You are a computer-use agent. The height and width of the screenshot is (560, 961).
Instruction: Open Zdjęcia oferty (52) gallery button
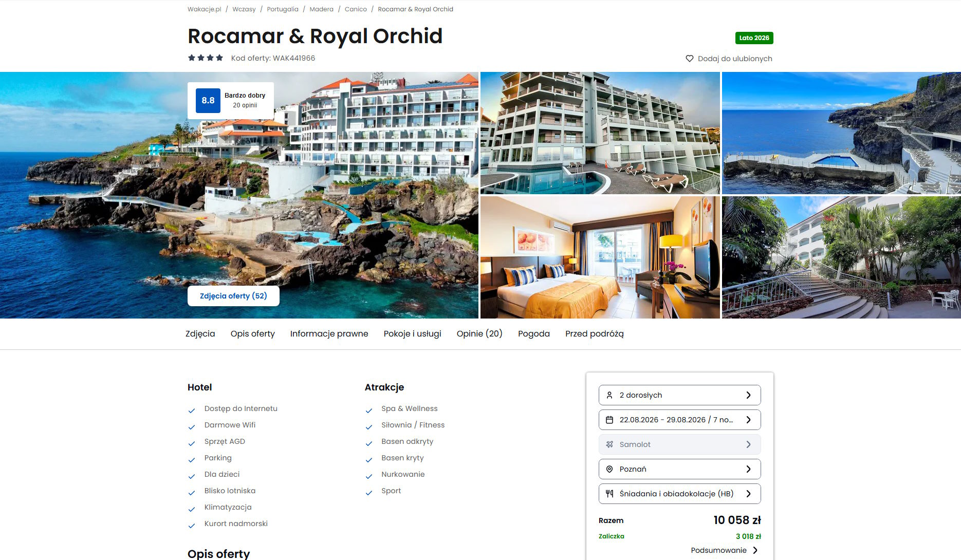coord(233,296)
